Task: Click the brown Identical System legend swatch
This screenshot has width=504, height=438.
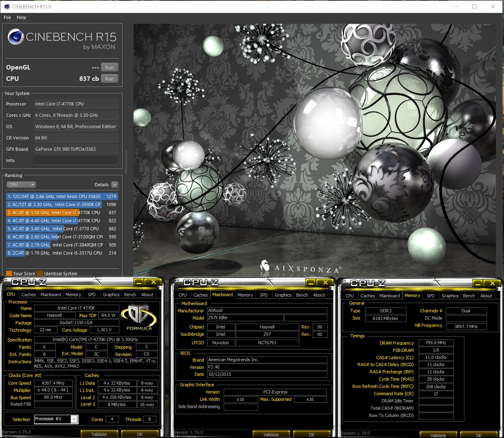Action: (40, 274)
